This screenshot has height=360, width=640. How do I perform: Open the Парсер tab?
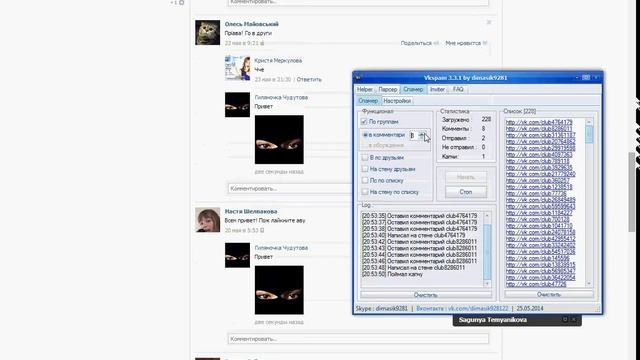point(387,89)
